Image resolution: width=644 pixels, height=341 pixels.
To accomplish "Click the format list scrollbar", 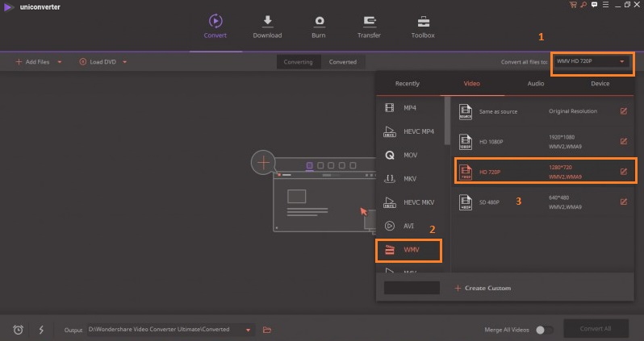I will (x=447, y=121).
